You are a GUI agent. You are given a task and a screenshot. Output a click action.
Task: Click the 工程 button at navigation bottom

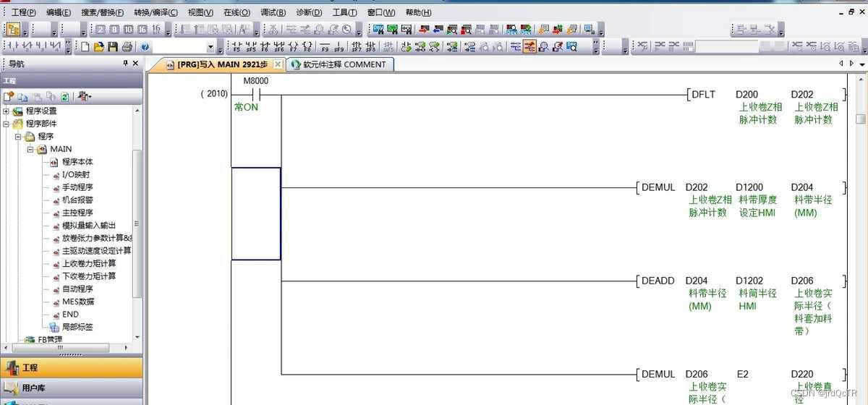tap(72, 367)
